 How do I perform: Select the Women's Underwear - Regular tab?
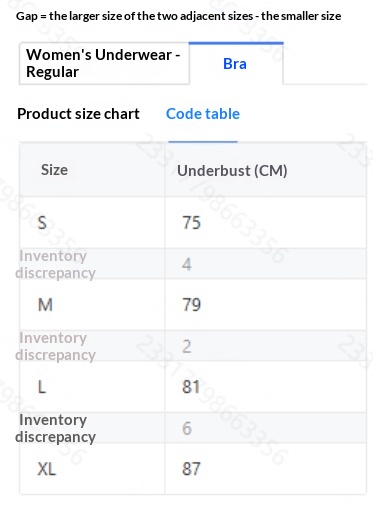(104, 63)
